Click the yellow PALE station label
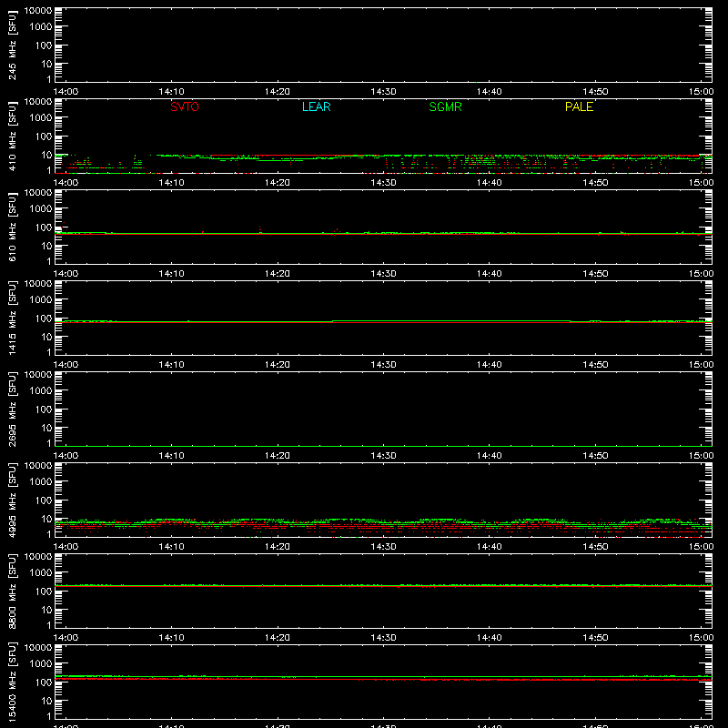The height and width of the screenshot is (728, 728). click(579, 106)
